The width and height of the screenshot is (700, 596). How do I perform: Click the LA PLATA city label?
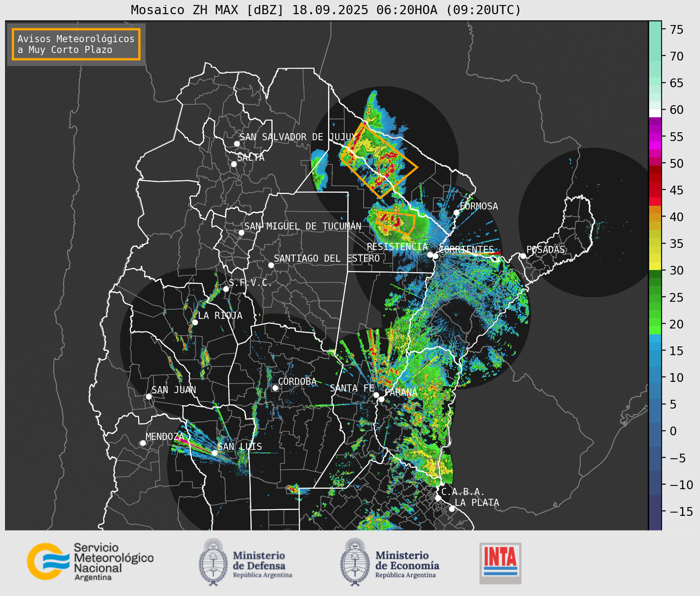pyautogui.click(x=477, y=503)
